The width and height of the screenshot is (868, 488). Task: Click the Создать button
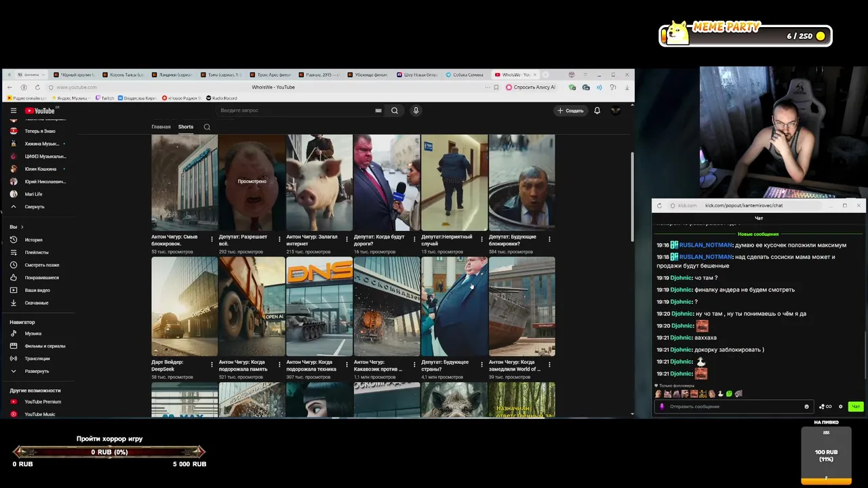[570, 110]
